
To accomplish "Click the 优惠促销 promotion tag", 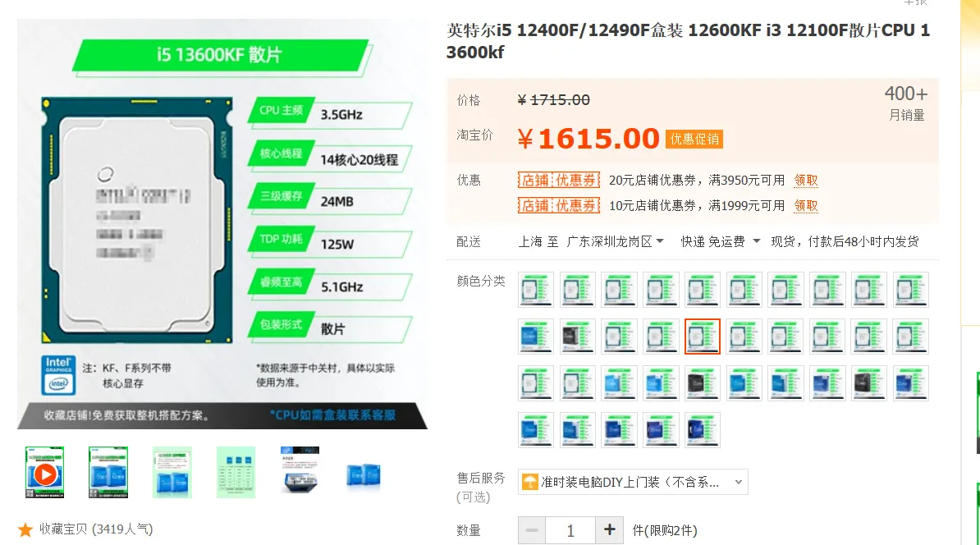I will 694,139.
